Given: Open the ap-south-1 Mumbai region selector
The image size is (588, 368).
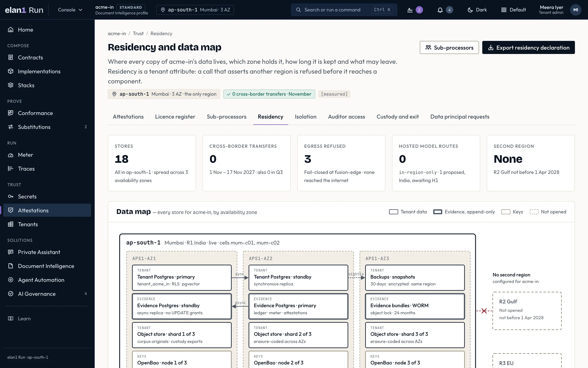Looking at the screenshot, I should (x=195, y=10).
